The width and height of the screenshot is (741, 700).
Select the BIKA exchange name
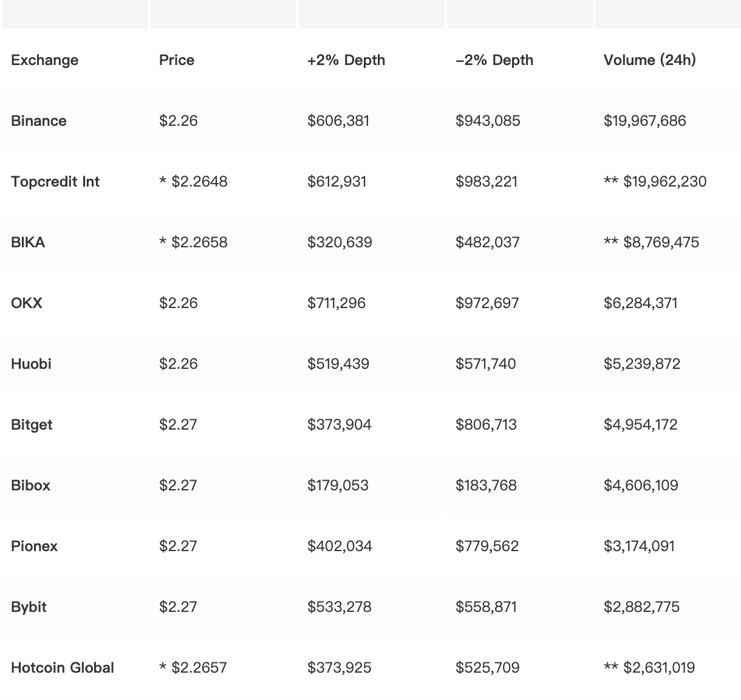[28, 242]
